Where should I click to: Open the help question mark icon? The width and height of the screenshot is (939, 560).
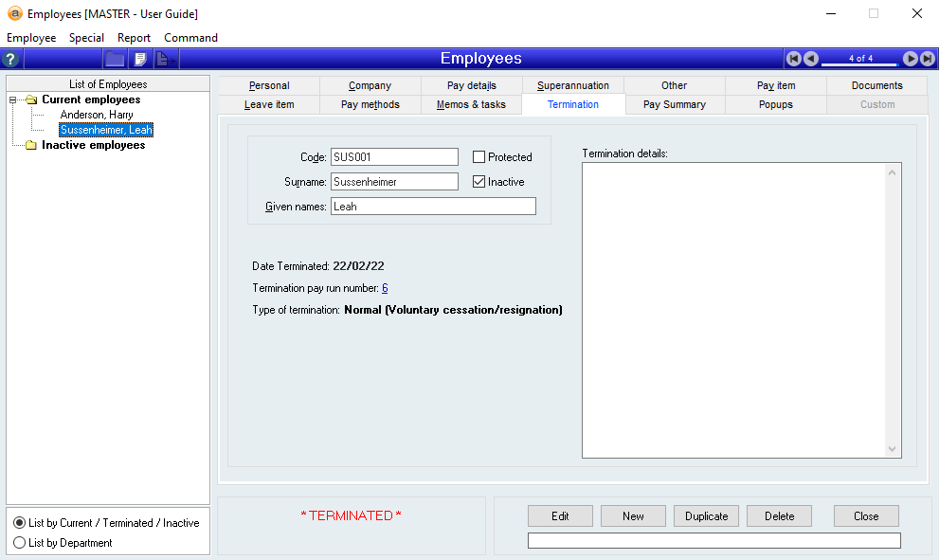pos(11,59)
